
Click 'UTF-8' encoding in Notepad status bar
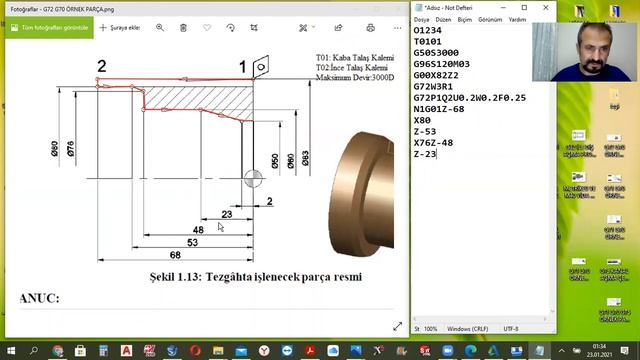[511, 329]
